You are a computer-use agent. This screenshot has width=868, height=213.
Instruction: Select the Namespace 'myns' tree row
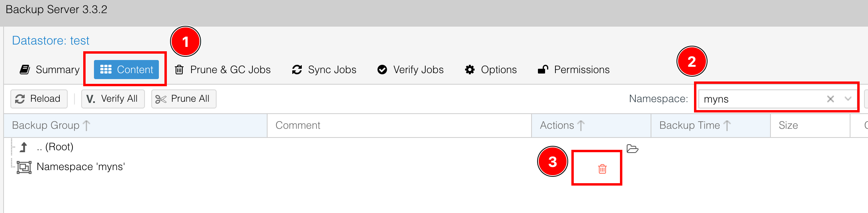(81, 167)
